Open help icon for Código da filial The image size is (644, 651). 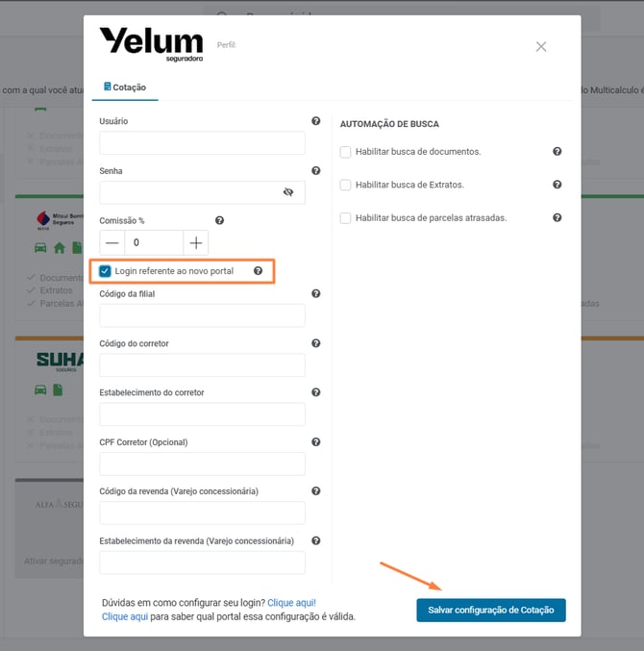coord(316,293)
